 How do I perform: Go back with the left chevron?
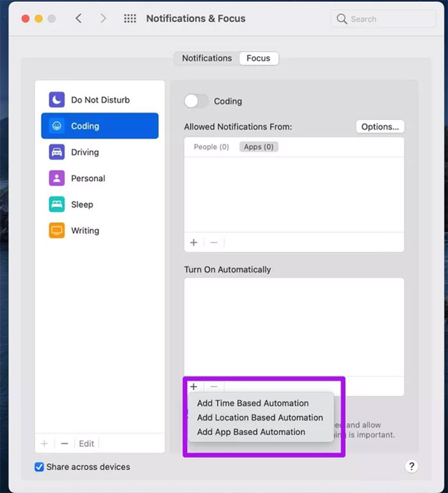pos(79,19)
